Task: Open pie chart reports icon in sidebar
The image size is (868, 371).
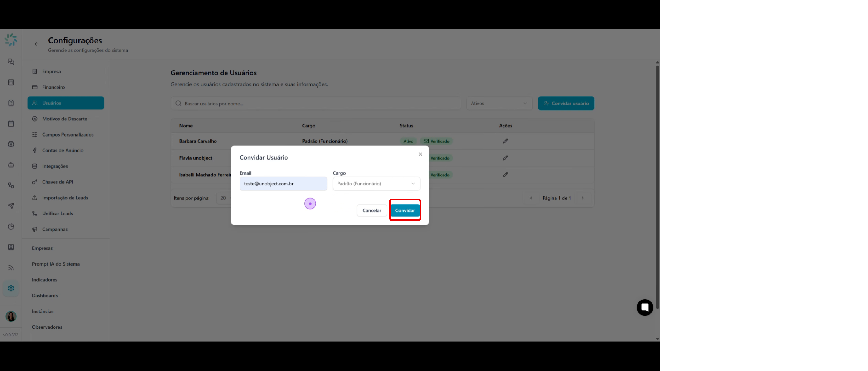Action: 11,226
